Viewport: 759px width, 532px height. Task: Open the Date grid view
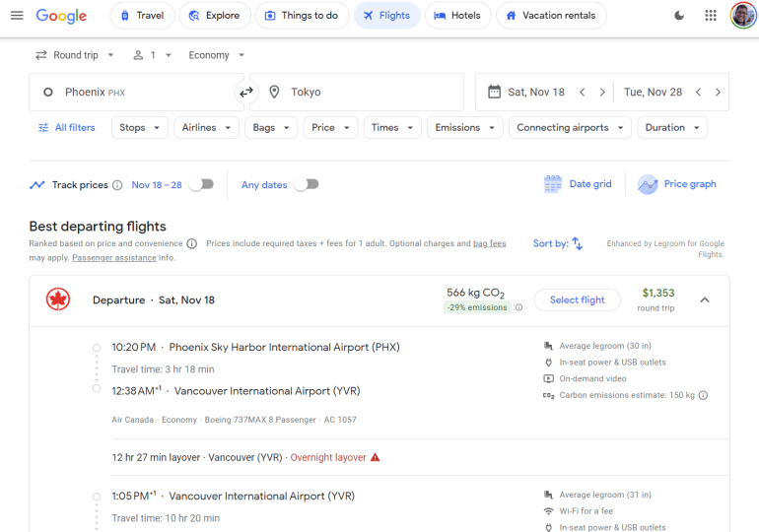click(579, 184)
